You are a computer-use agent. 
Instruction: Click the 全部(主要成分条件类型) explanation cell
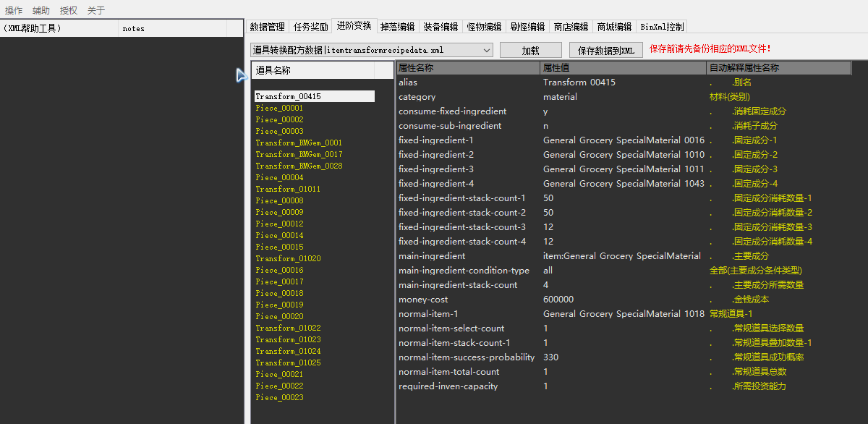coord(755,271)
